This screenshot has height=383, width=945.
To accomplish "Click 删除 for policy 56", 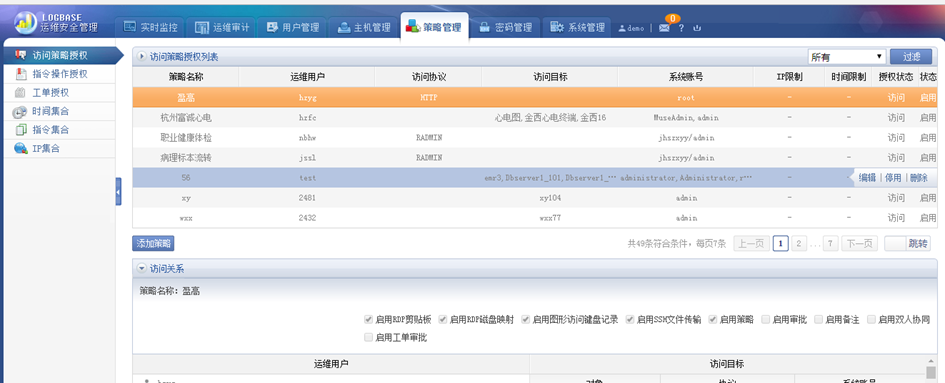I will coord(918,178).
